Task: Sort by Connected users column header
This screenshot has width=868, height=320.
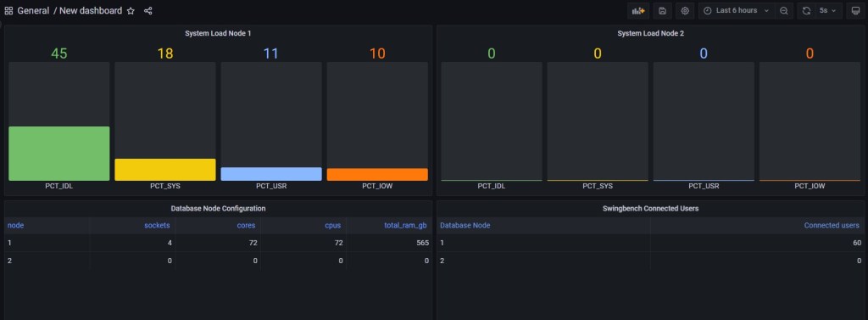Action: [832, 225]
